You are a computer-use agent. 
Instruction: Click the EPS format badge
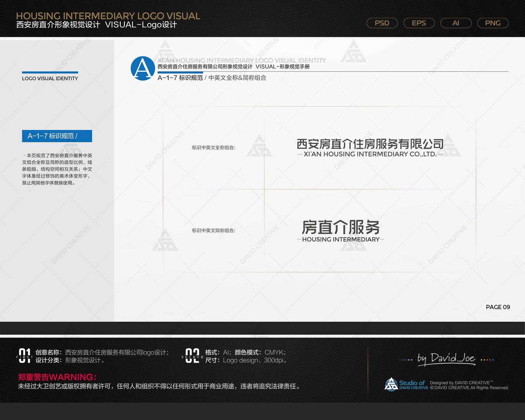tap(419, 23)
